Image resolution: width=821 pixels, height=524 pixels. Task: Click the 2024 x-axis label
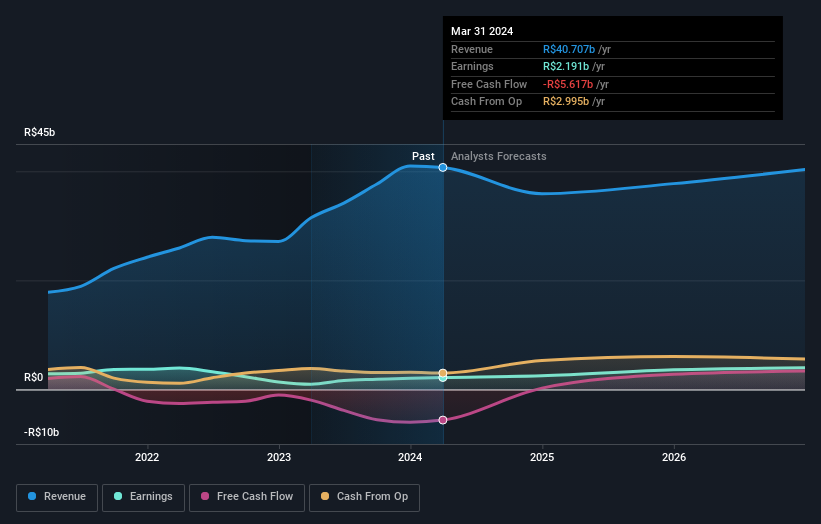[x=410, y=457]
